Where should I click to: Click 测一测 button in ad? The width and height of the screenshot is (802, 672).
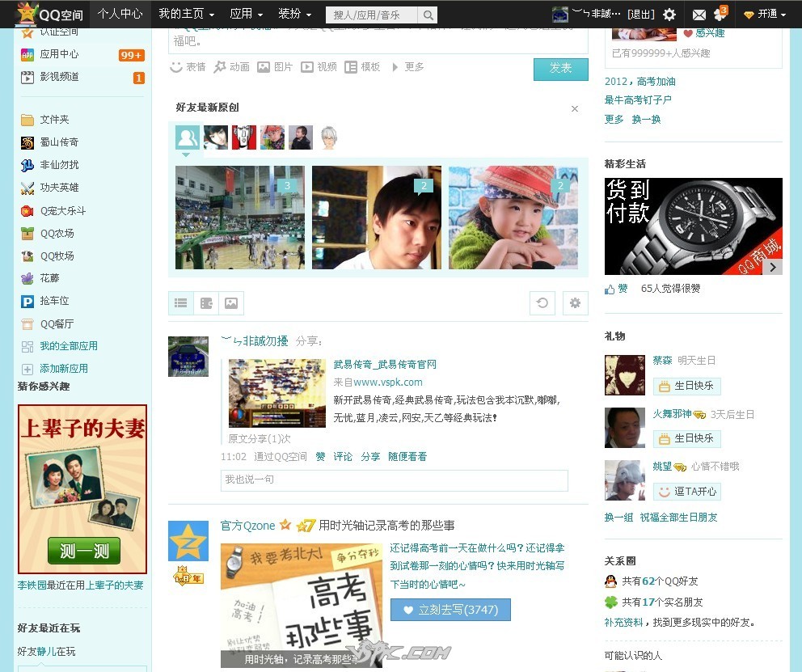(x=84, y=551)
